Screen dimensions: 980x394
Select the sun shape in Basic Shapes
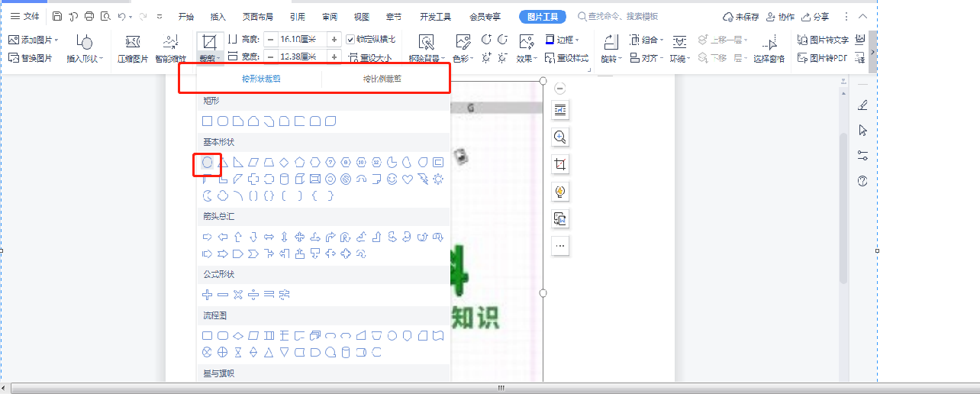tap(438, 179)
